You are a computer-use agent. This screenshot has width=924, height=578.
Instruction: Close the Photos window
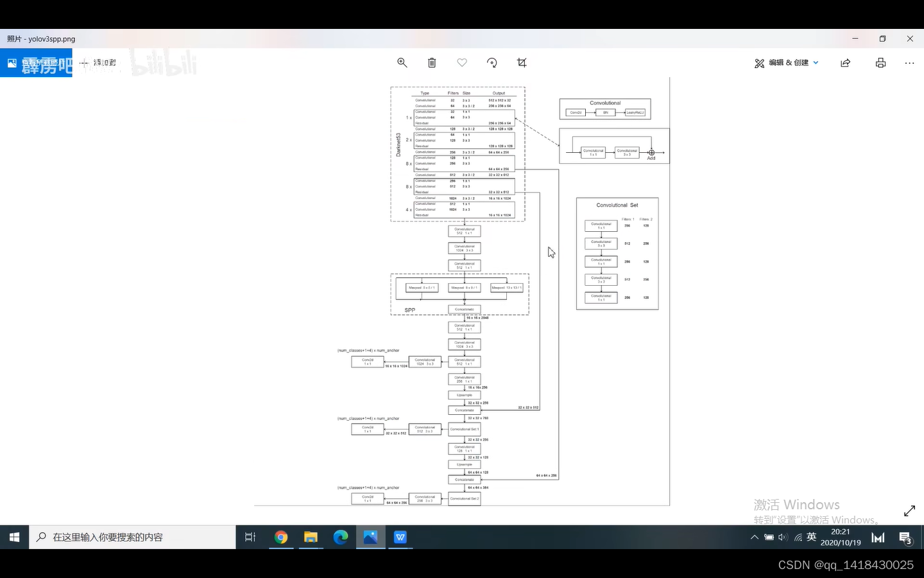tap(910, 39)
